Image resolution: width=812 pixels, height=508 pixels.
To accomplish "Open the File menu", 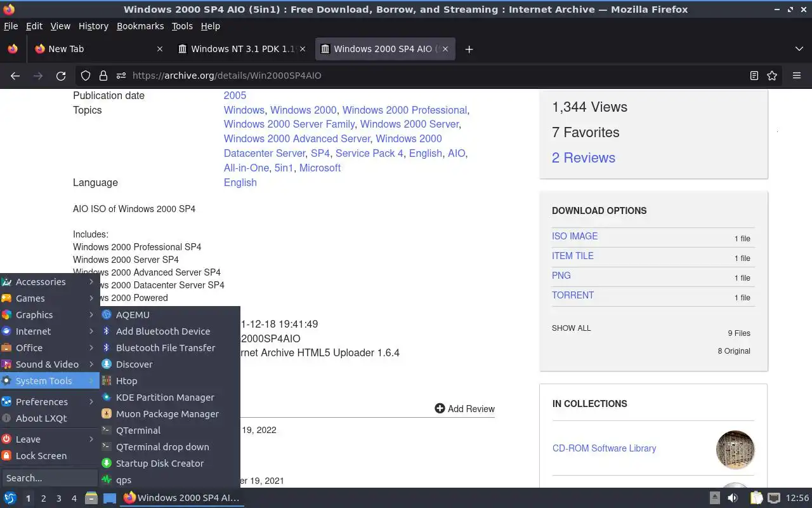I will (x=11, y=26).
